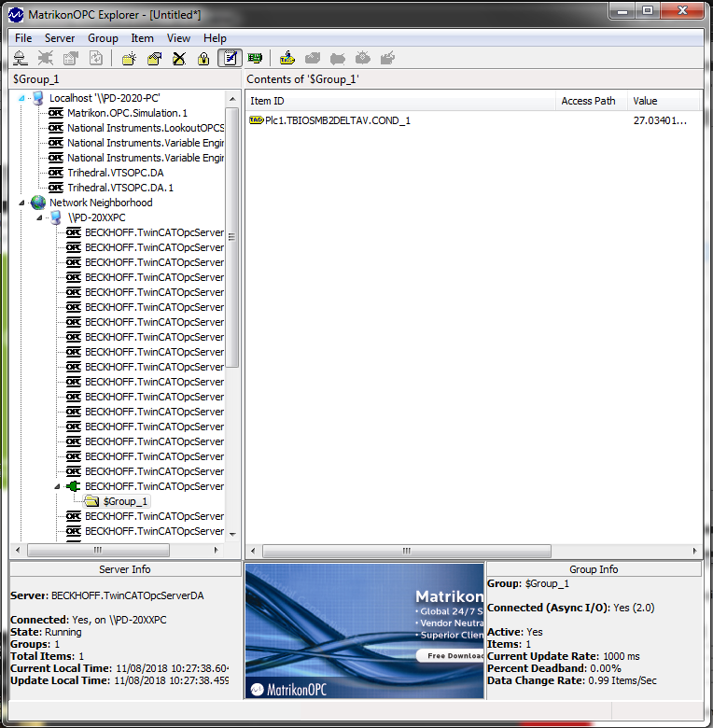Click the server tree horizontal scroll left arrow
Viewport: 713px width, 728px height.
[18, 550]
